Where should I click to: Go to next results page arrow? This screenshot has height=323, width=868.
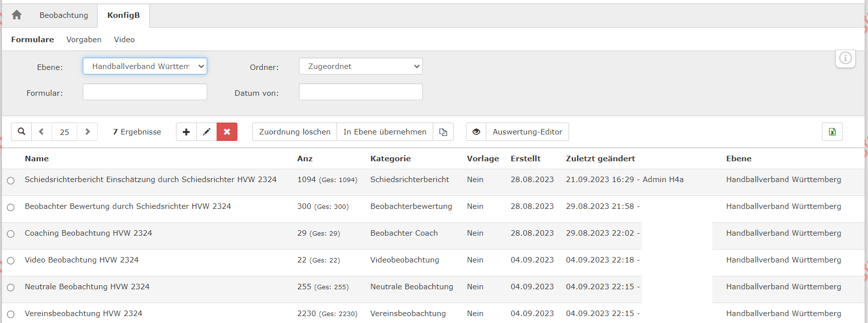click(87, 131)
